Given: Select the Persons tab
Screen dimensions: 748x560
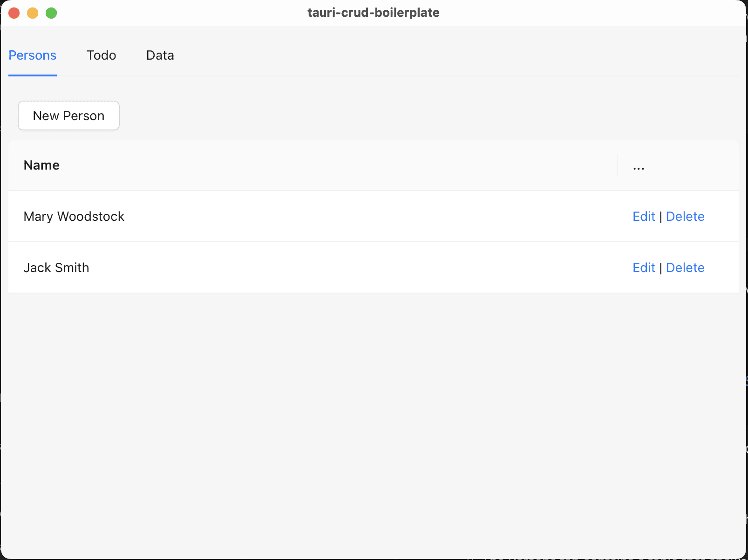Looking at the screenshot, I should click(x=33, y=55).
